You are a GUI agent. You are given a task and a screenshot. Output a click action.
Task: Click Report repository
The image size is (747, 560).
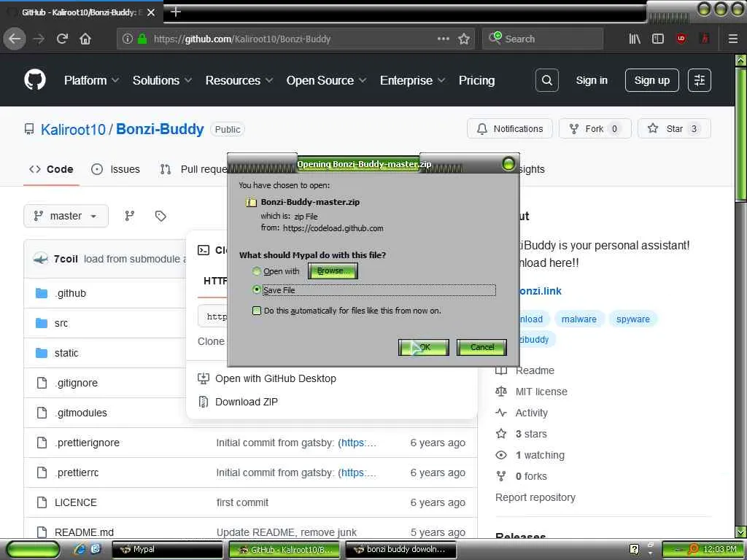[x=535, y=497]
